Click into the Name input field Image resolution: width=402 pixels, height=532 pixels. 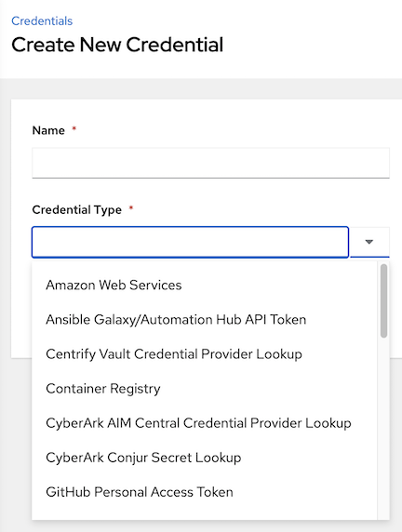210,163
